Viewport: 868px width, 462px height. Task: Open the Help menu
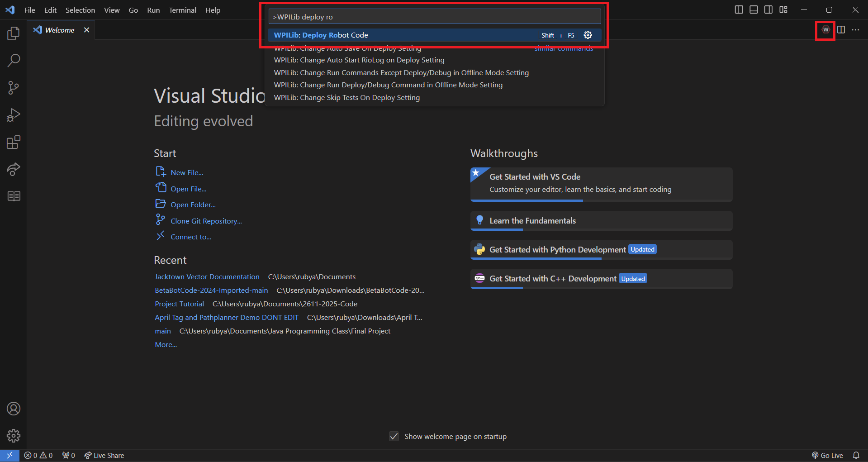click(x=213, y=10)
